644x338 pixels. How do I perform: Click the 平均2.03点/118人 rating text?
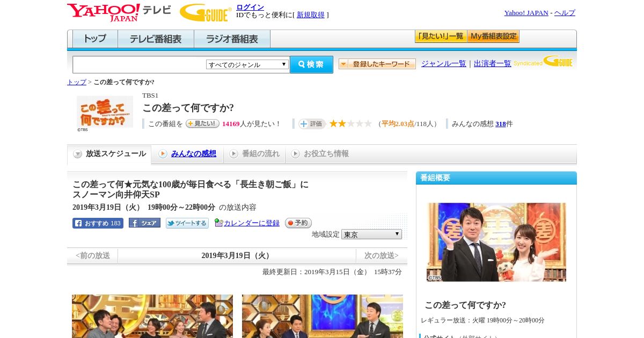408,124
